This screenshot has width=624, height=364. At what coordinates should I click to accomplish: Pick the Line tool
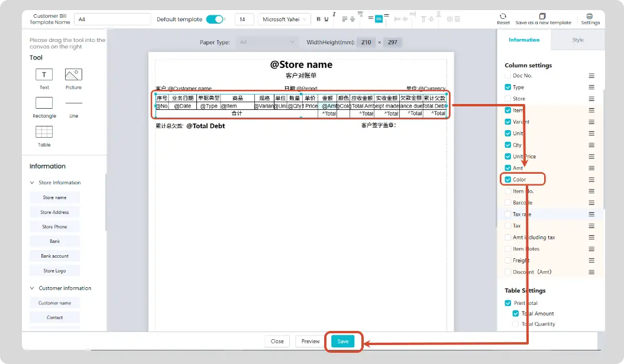[73, 103]
